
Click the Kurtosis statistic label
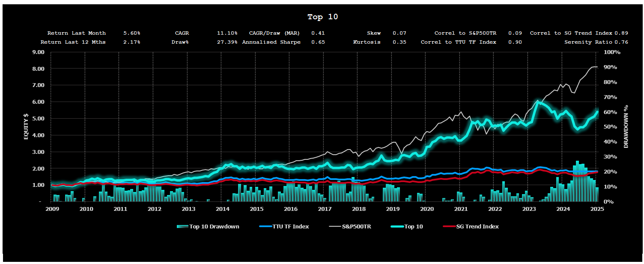pos(367,42)
